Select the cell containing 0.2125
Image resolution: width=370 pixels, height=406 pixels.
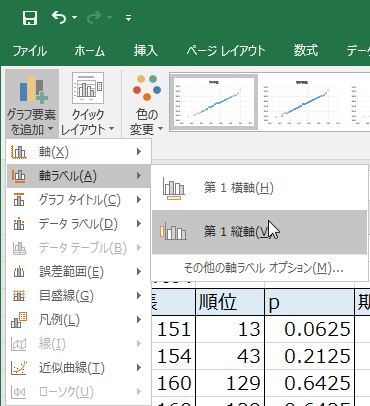pyautogui.click(x=310, y=356)
